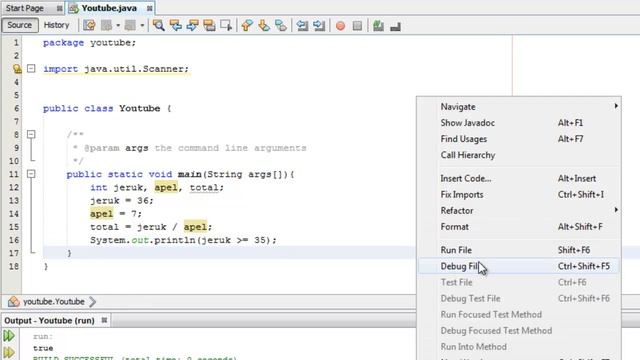Select the Youtube.java editor tab
Screen dimensions: 640x360
click(109, 8)
